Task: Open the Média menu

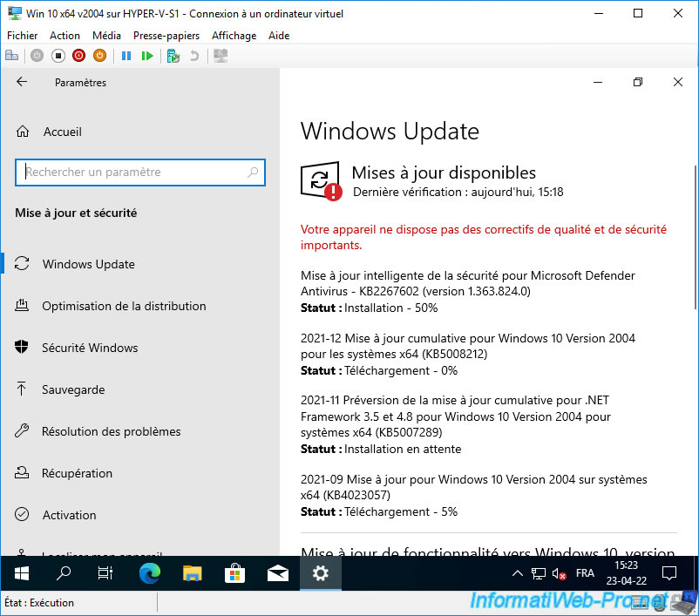Action: pos(106,36)
